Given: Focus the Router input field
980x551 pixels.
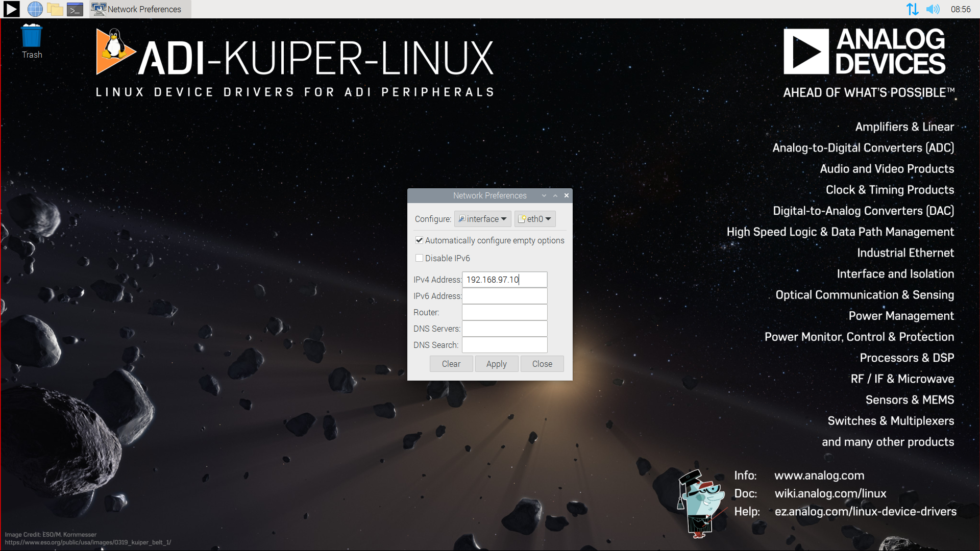Looking at the screenshot, I should coord(504,312).
